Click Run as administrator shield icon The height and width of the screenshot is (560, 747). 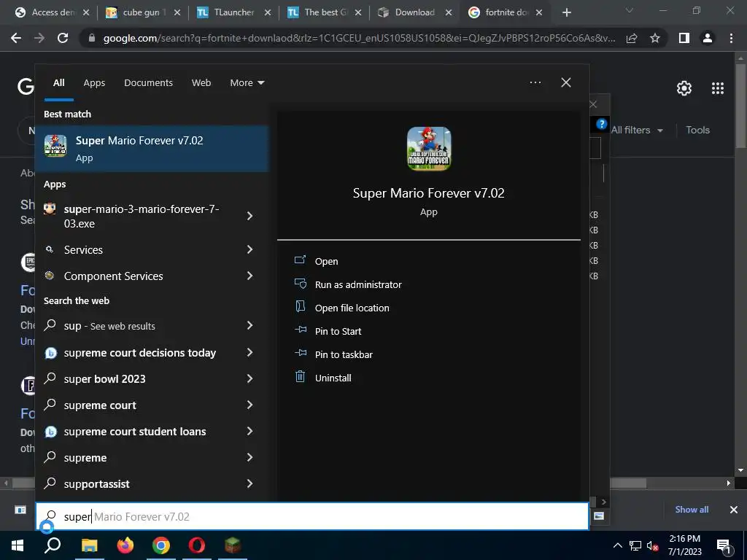pyautogui.click(x=300, y=284)
